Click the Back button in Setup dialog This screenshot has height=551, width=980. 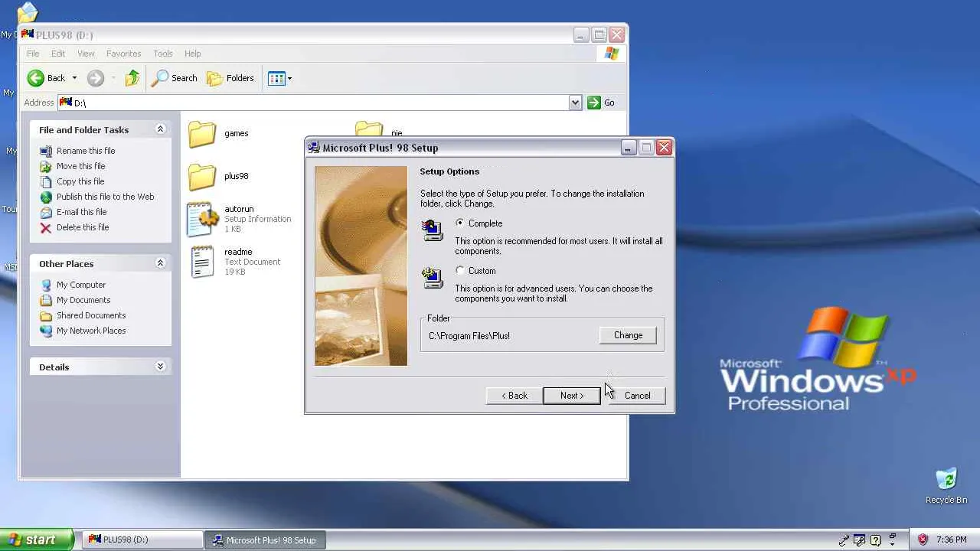pyautogui.click(x=514, y=396)
